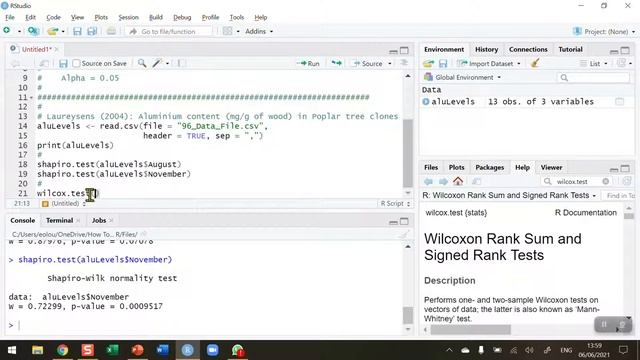Switch to the Packages tab

489,167
